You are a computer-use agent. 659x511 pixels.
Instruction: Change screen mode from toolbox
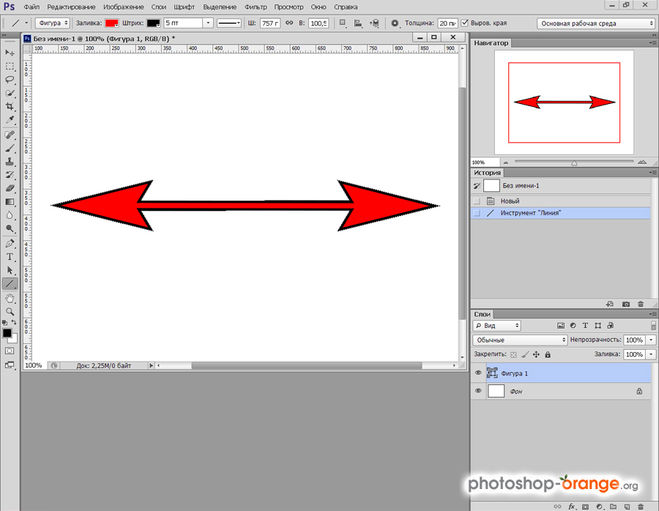coord(10,365)
